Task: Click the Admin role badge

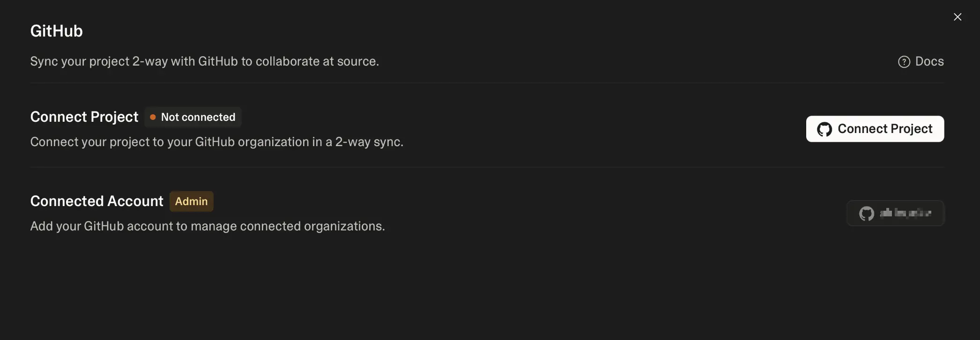Action: tap(191, 201)
